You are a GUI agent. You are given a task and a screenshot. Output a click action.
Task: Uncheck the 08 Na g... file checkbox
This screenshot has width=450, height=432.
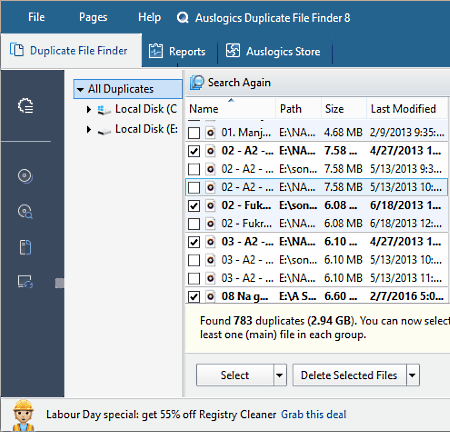point(194,296)
